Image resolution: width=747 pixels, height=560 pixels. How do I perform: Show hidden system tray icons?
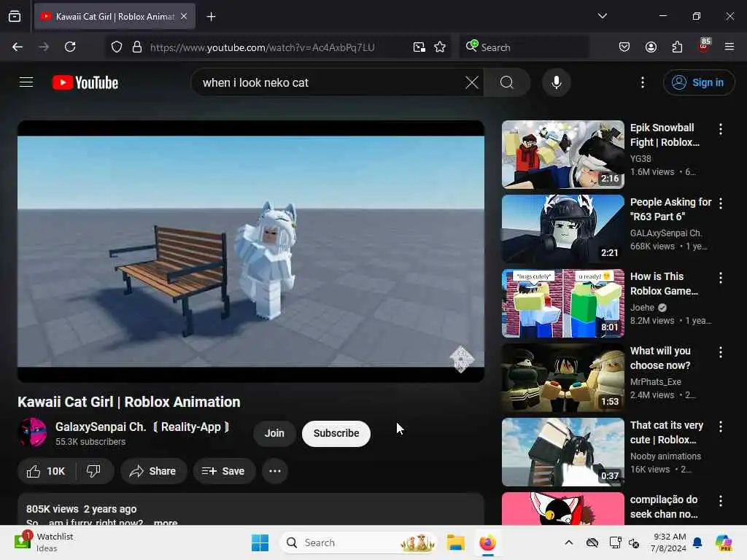[x=569, y=542]
